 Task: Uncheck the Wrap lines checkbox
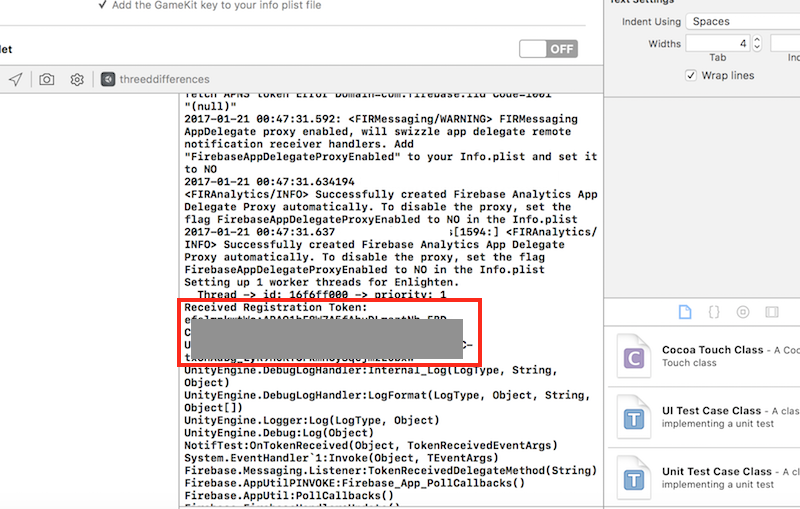[x=691, y=75]
